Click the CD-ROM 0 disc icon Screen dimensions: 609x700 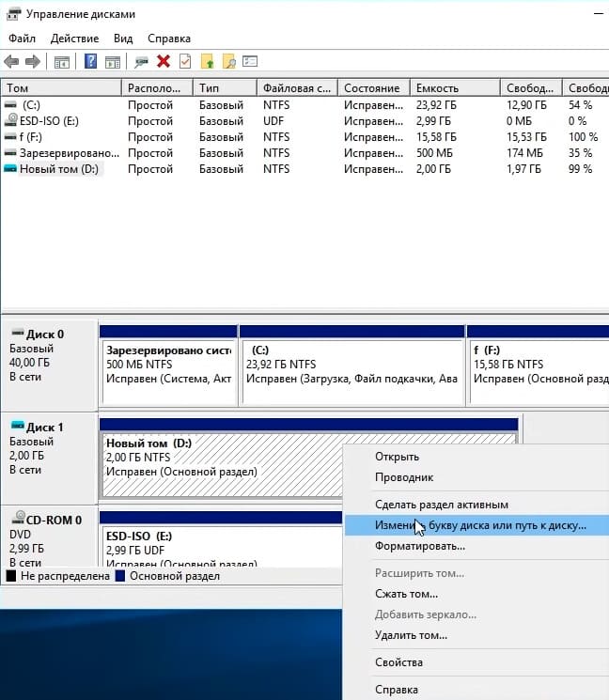click(x=18, y=518)
